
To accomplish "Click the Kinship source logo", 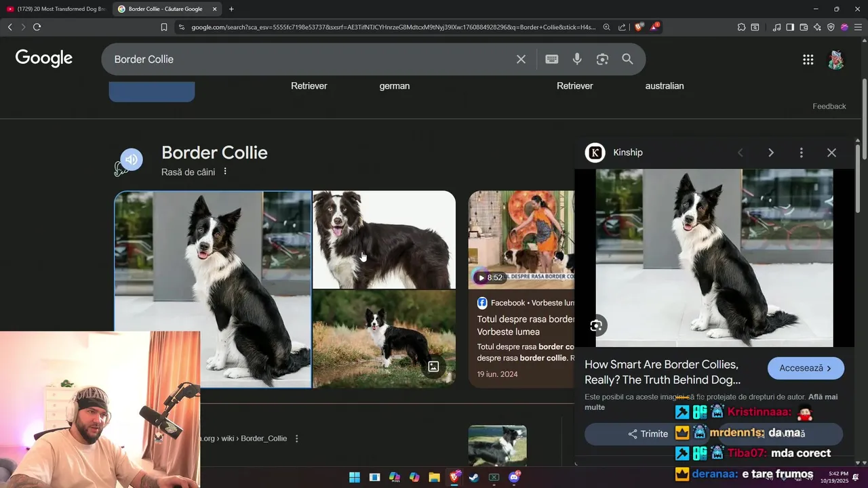I will coord(595,152).
